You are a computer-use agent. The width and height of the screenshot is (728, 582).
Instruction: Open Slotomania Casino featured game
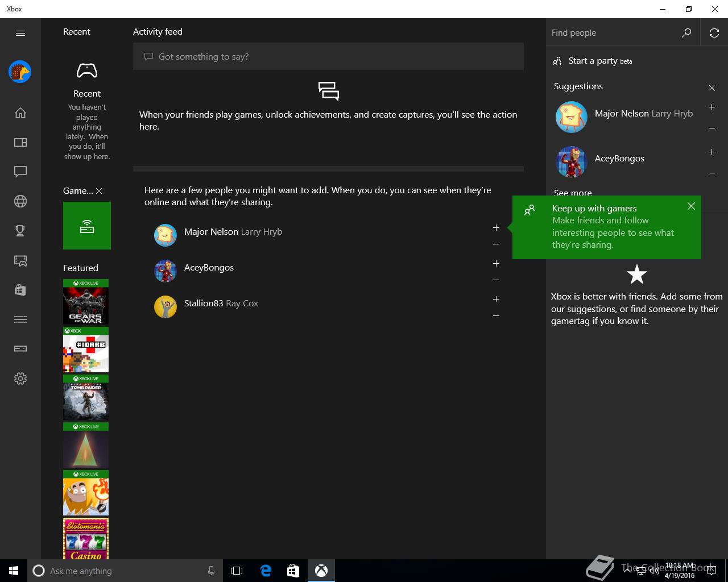coord(86,539)
